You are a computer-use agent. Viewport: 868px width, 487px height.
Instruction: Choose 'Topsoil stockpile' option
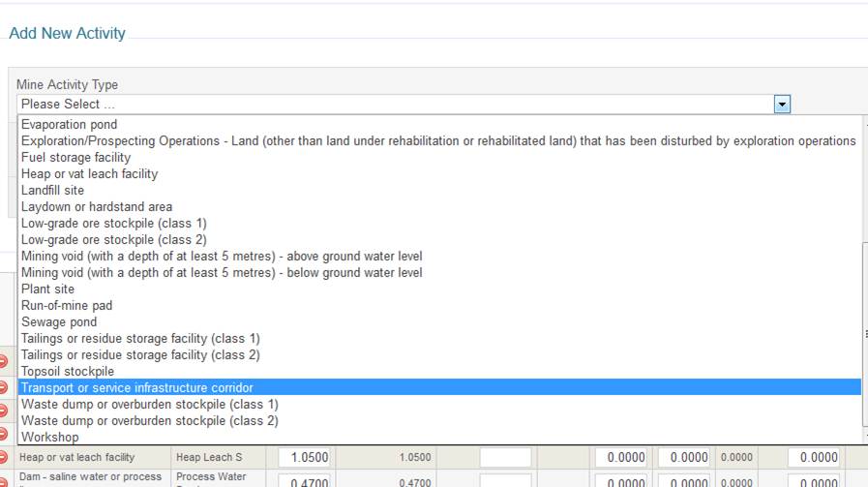(x=68, y=372)
